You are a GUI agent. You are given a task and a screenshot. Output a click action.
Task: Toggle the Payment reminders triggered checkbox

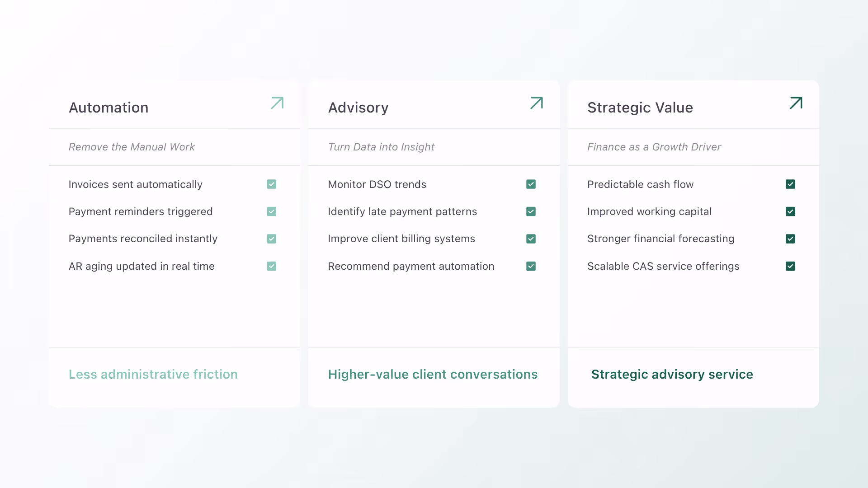(x=272, y=211)
